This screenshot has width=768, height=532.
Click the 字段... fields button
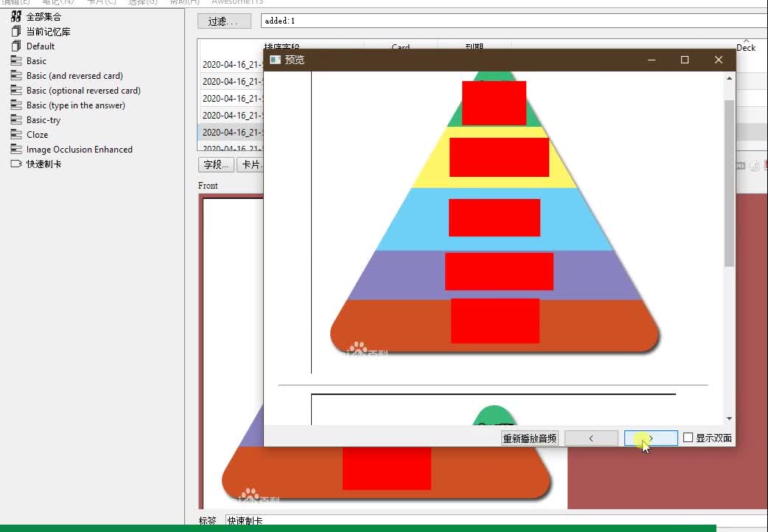[x=216, y=164]
